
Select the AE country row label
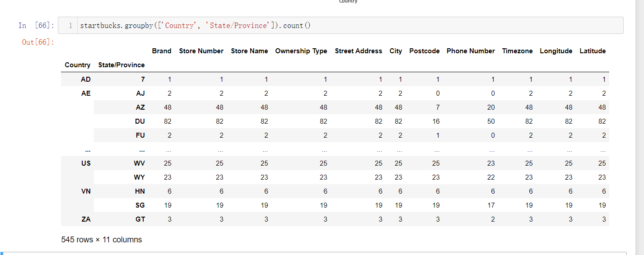tap(86, 93)
